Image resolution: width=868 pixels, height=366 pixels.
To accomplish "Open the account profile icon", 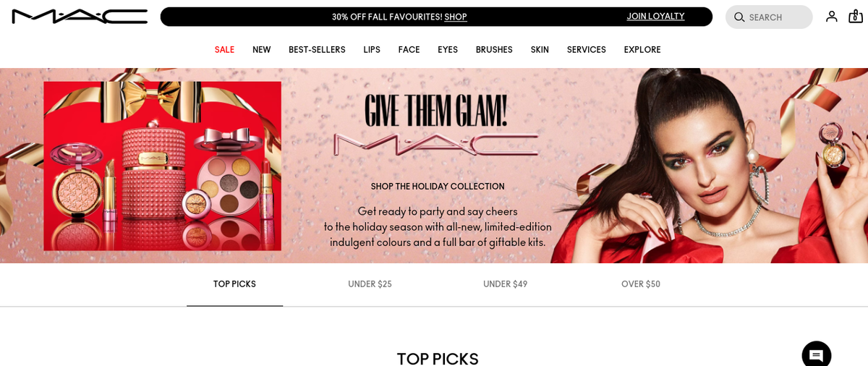I will 832,17.
